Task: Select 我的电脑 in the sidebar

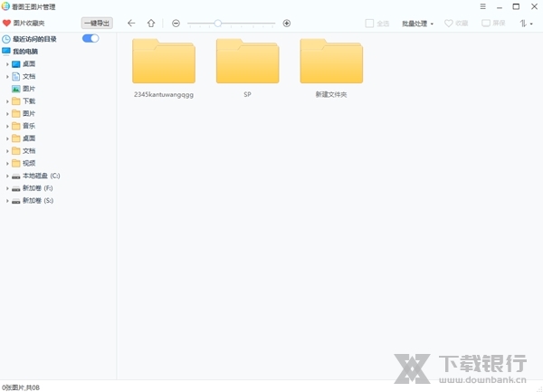Action: pos(20,52)
